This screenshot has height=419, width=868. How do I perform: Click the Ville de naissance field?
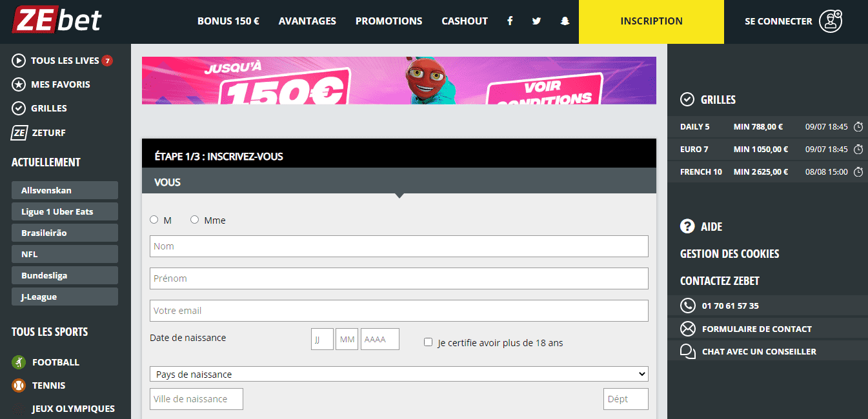tap(196, 399)
